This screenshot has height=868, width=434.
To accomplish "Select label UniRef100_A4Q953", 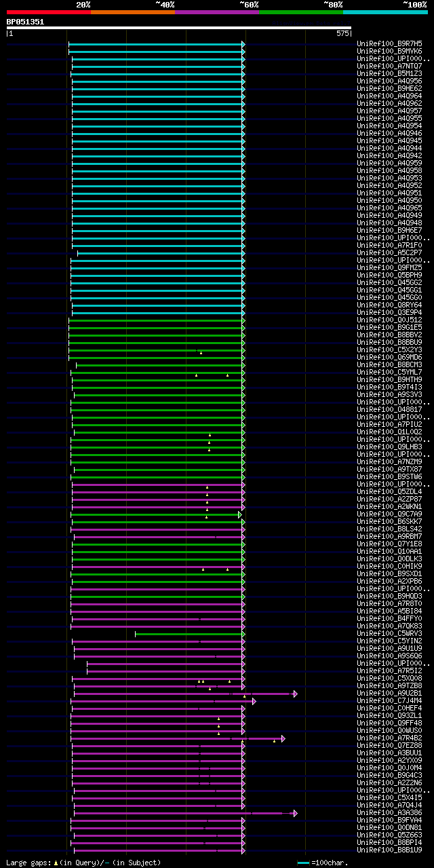I will (x=389, y=178).
